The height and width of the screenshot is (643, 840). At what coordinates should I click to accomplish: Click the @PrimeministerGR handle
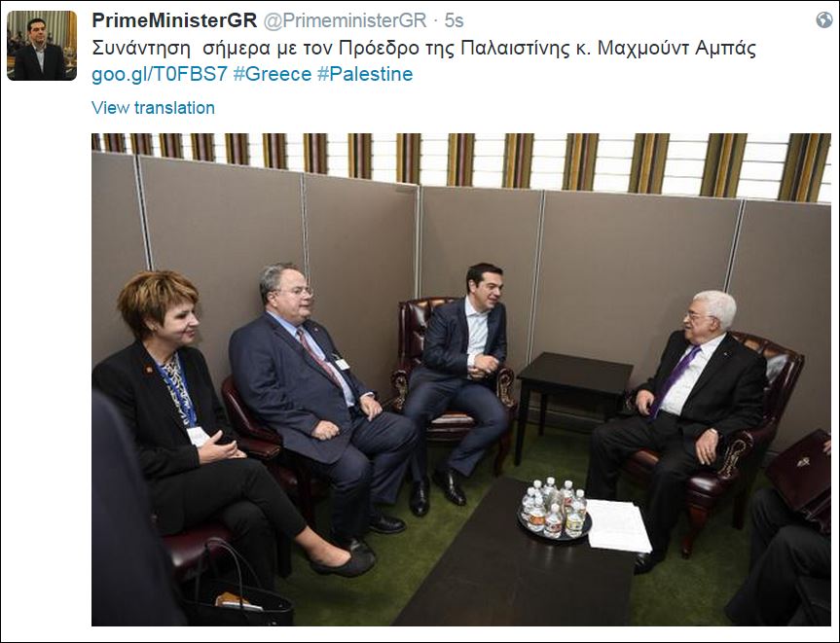(x=345, y=20)
